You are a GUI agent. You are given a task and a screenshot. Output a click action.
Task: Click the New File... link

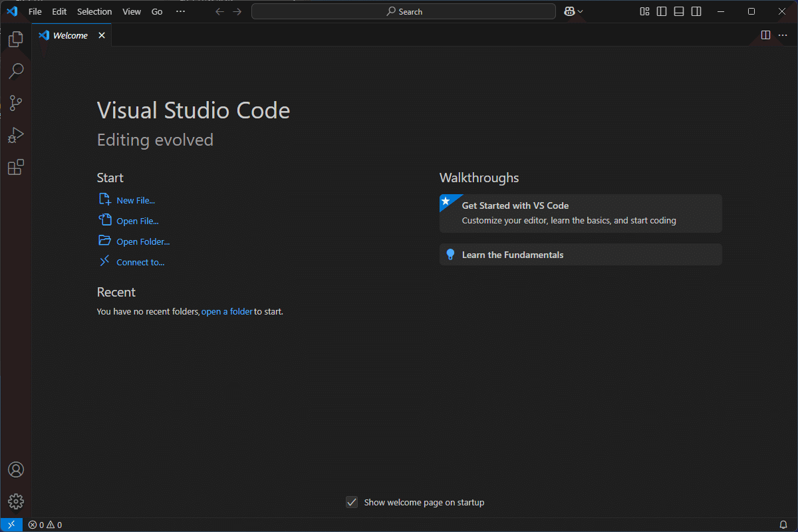136,200
